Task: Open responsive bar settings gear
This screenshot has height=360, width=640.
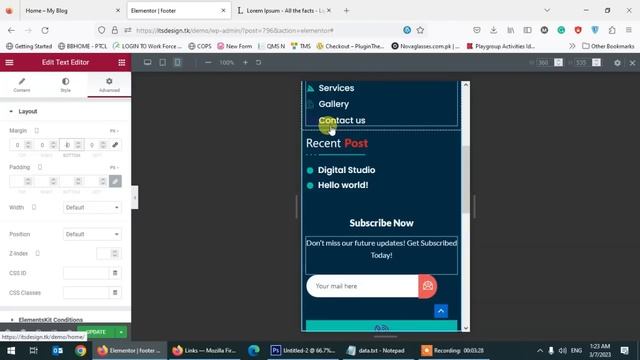Action: [x=617, y=63]
